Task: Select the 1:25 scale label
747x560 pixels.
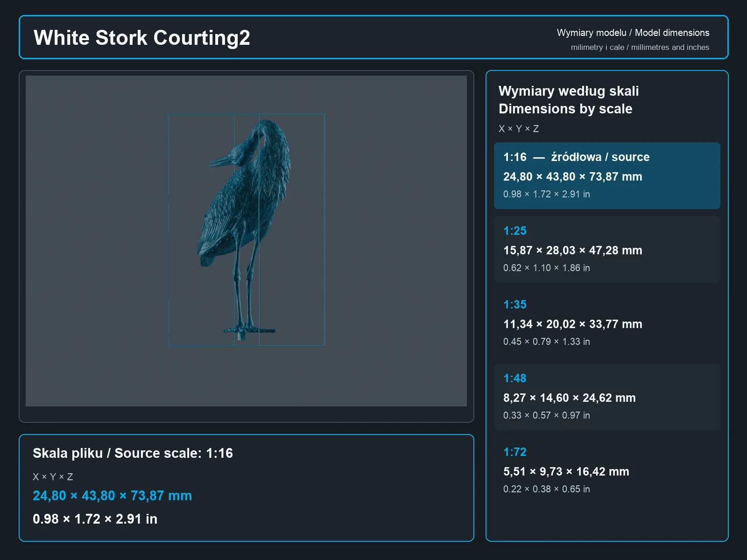Action: point(514,231)
